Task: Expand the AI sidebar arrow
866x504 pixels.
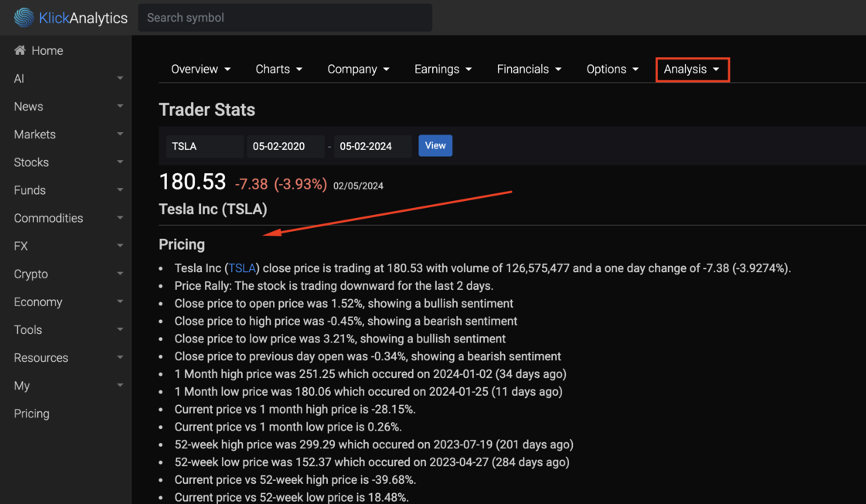Action: point(120,78)
